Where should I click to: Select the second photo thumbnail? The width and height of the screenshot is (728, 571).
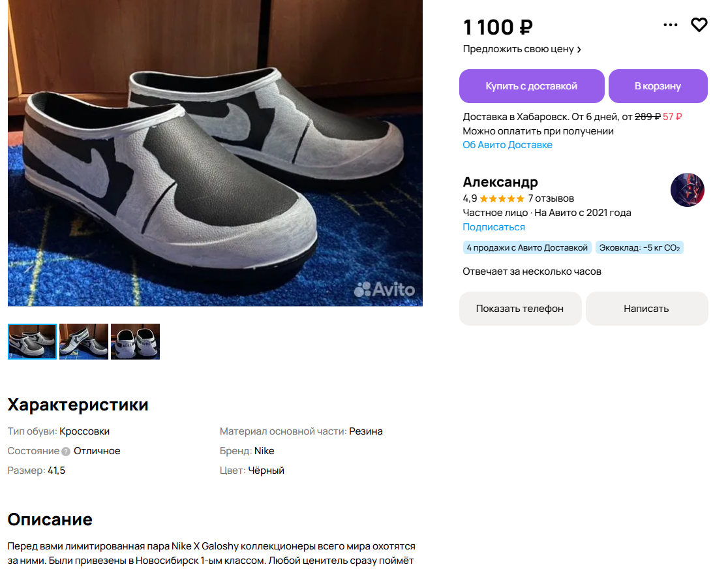point(83,341)
